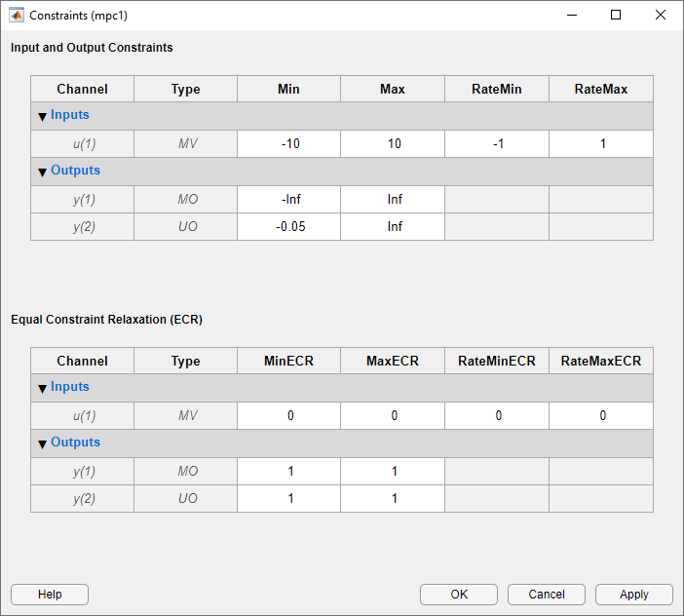Maximize the Constraints window
The height and width of the screenshot is (616, 684).
point(616,16)
